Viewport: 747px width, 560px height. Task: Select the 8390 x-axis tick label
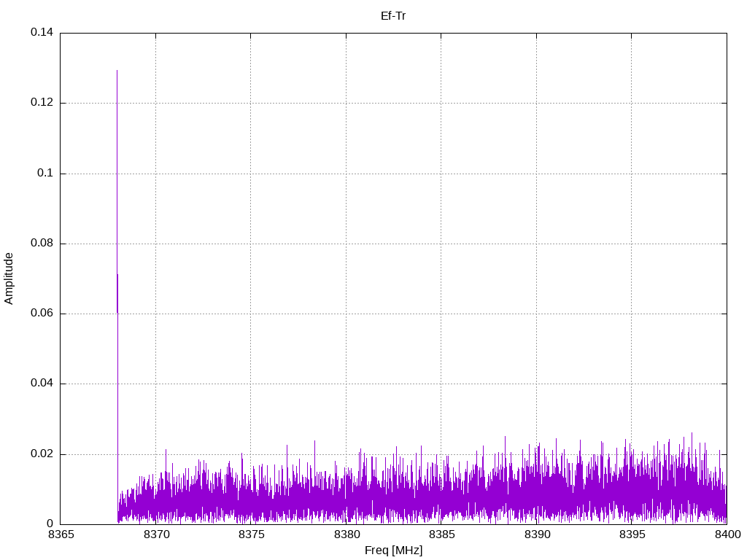(x=536, y=536)
